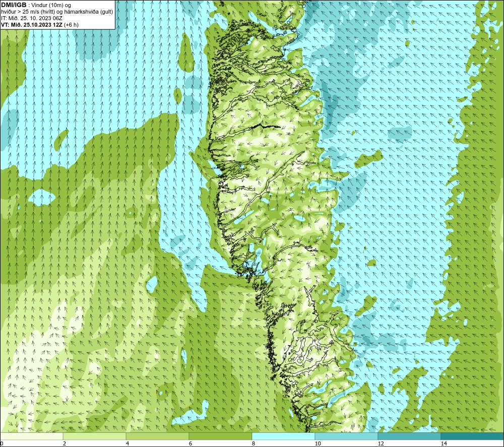The image size is (504, 447).
Task: Click the legend value 2
Action: coord(65,444)
